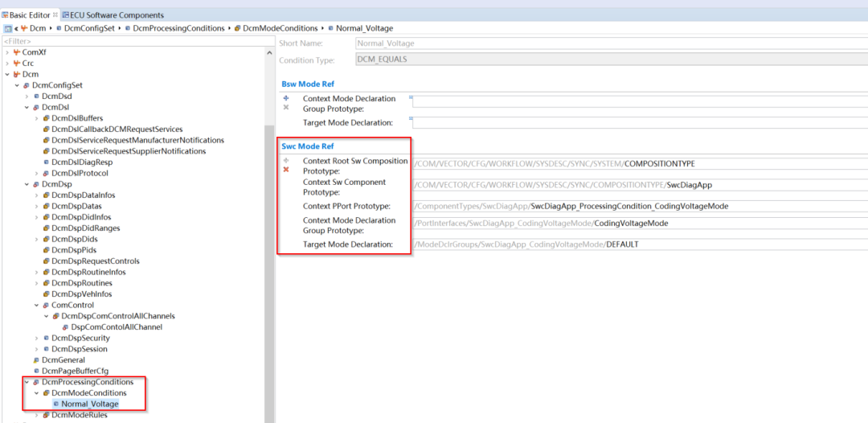Click the DcmPageBufferCfg icon in the tree
The image size is (868, 423).
point(36,371)
